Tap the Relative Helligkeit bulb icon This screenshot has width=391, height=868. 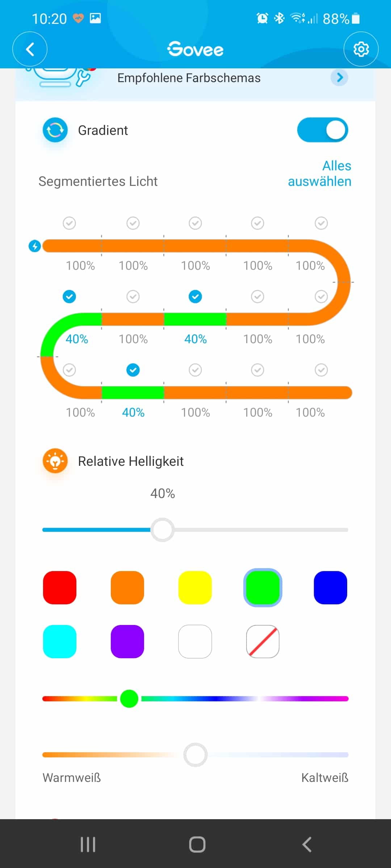point(55,461)
